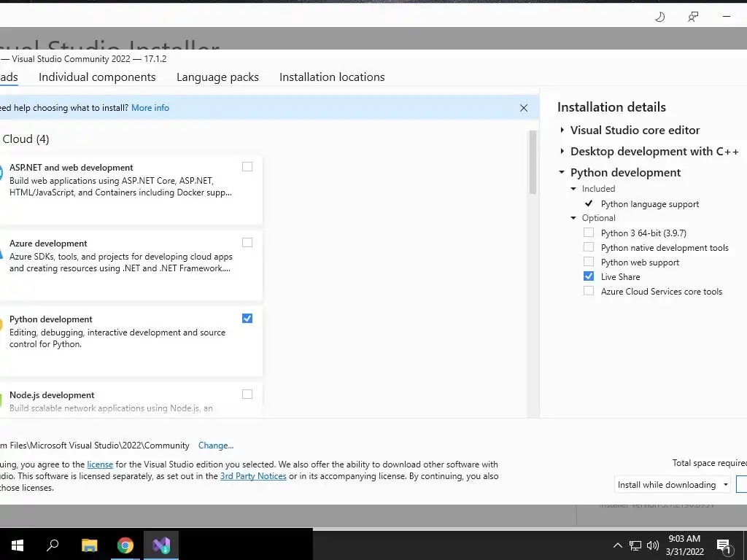Image resolution: width=747 pixels, height=560 pixels.
Task: Select the Workloads tab
Action: pos(9,77)
